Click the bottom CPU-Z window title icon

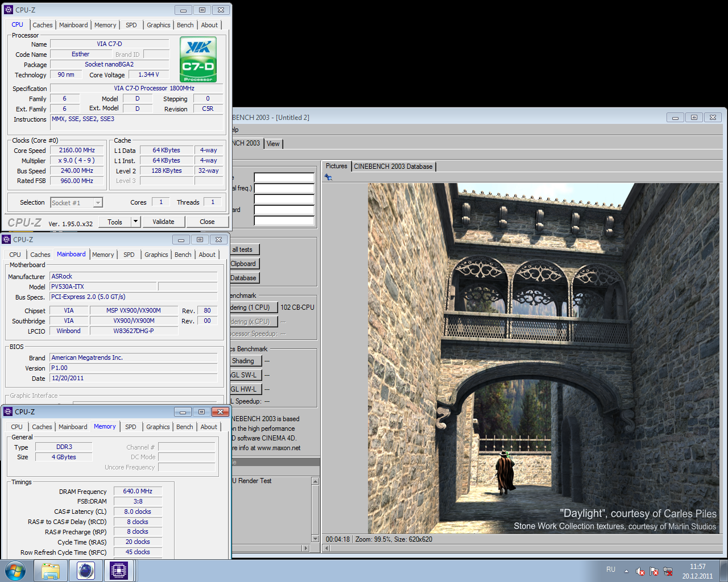pos(7,411)
